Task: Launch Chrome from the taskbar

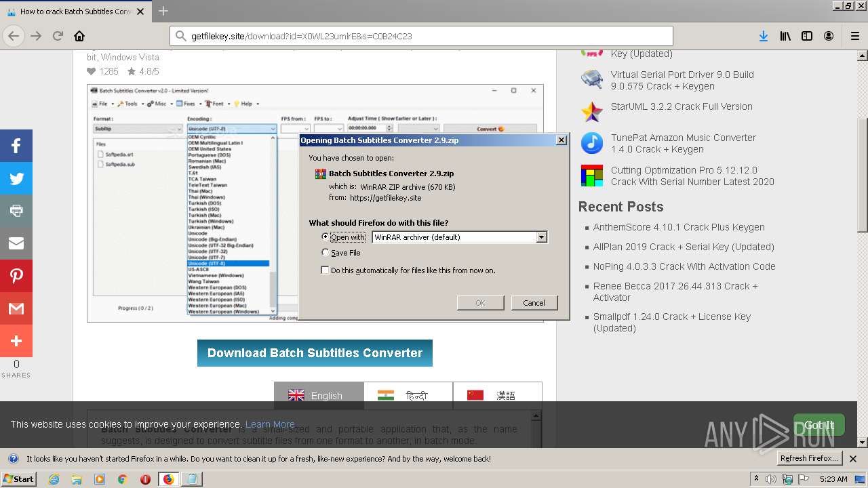Action: (x=122, y=479)
